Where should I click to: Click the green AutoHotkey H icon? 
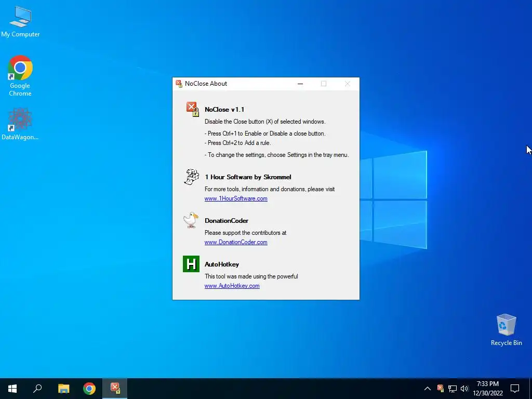pos(191,264)
